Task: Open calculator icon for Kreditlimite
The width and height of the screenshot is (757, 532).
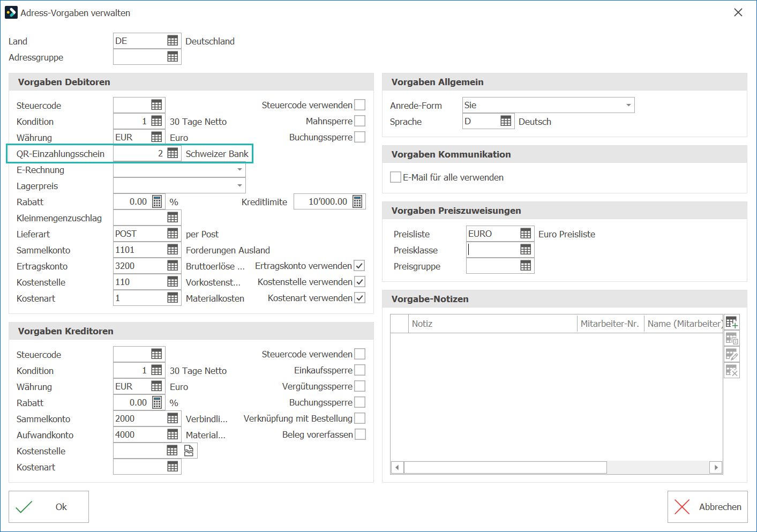Action: [357, 201]
